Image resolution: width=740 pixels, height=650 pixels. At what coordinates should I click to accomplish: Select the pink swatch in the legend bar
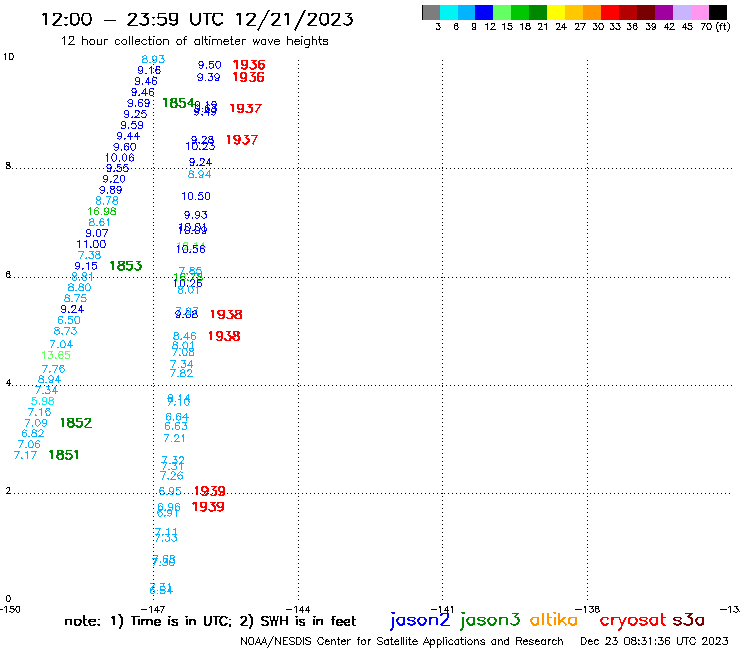[x=700, y=12]
